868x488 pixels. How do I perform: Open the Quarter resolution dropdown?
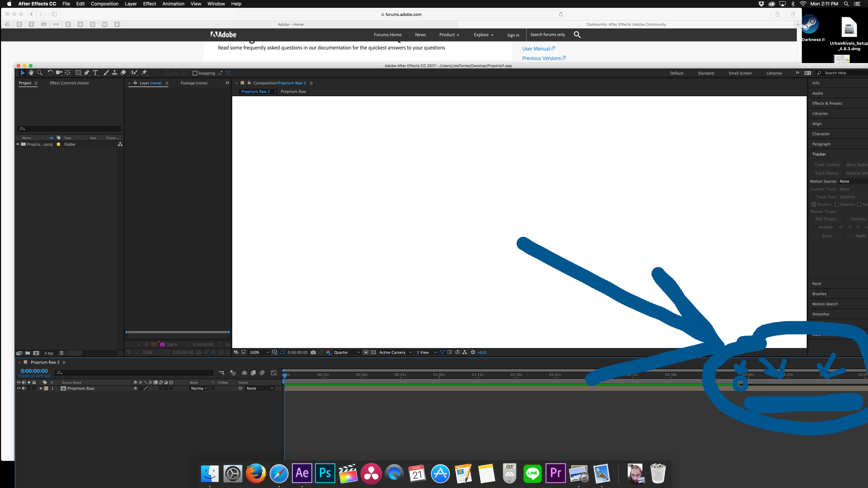[347, 352]
